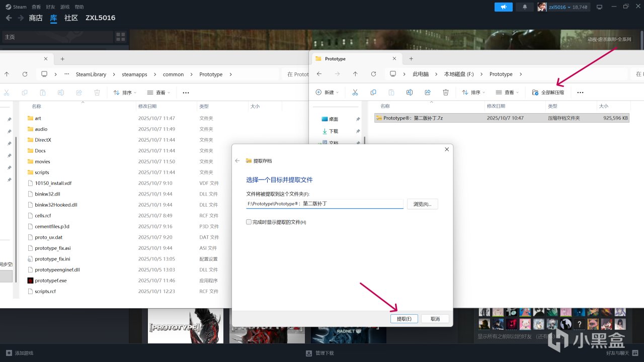This screenshot has height=362, width=644.
Task: Click the Prototype 7z archive file icon
Action: 379,118
